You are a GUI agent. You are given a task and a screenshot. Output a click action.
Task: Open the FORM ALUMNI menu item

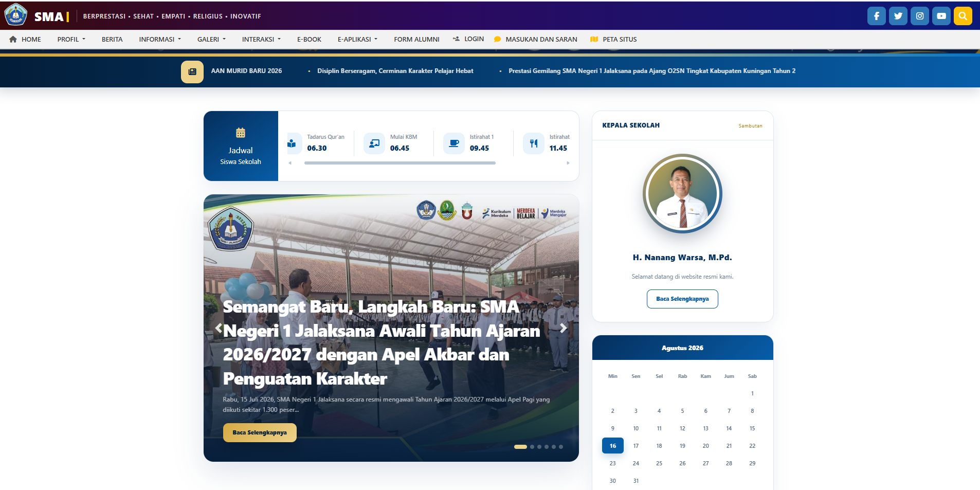click(416, 39)
